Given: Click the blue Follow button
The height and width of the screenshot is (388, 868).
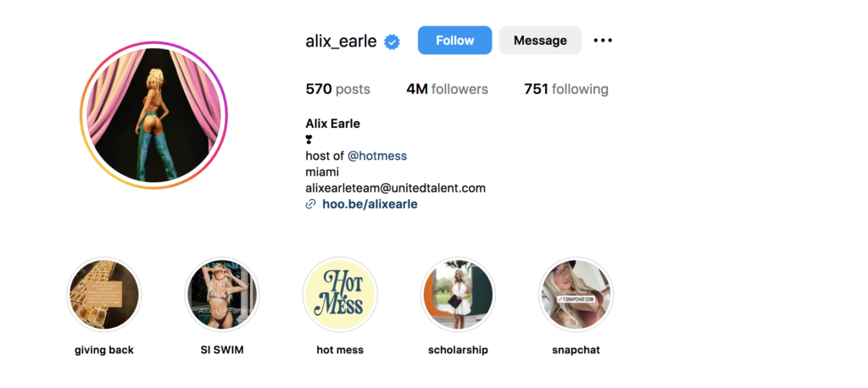Looking at the screenshot, I should [454, 41].
